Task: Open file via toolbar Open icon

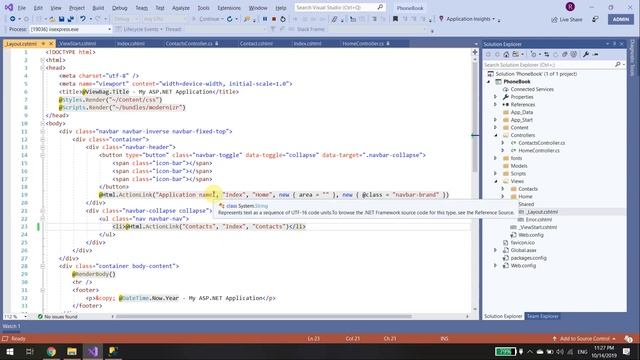Action: [52, 19]
